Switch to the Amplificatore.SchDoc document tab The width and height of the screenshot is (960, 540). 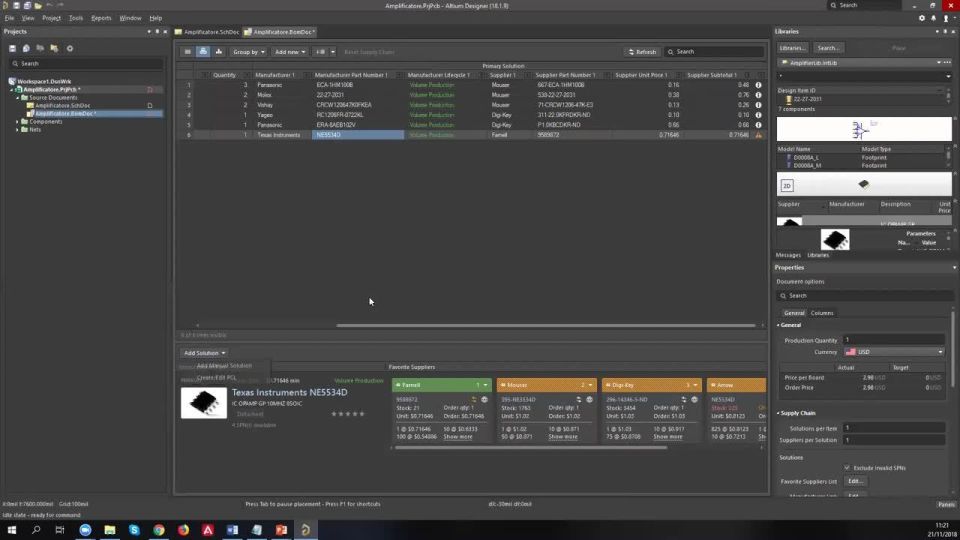208,32
